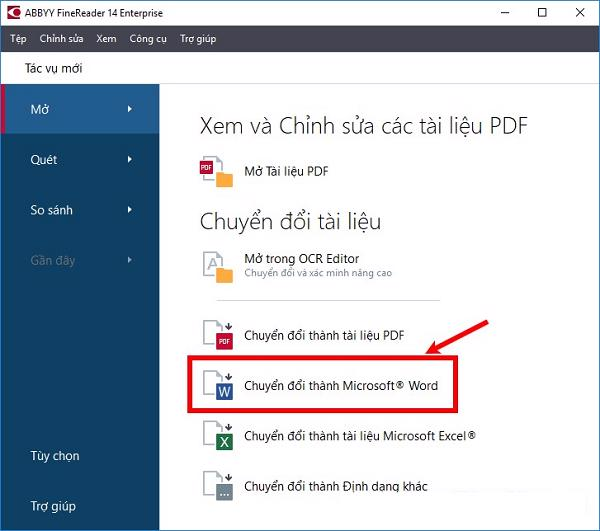Expand the Quét sidebar arrow
The height and width of the screenshot is (531, 600).
coord(129,160)
